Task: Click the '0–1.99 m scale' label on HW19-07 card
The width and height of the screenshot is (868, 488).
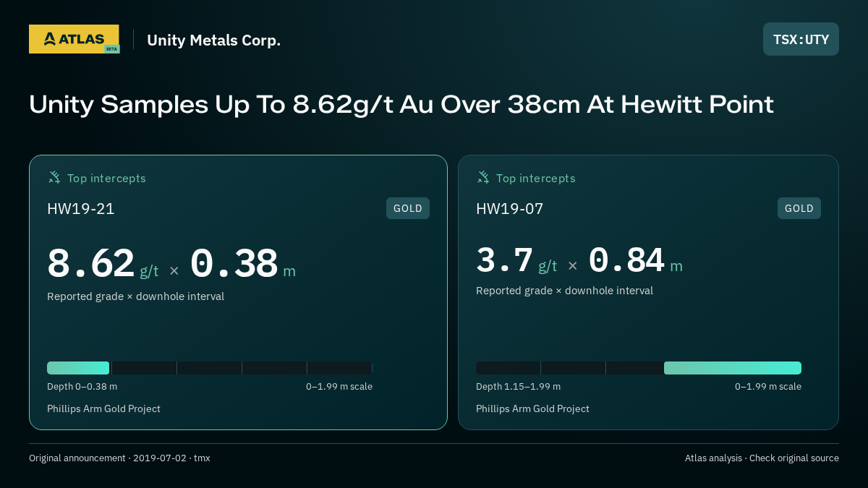Action: pyautogui.click(x=768, y=387)
